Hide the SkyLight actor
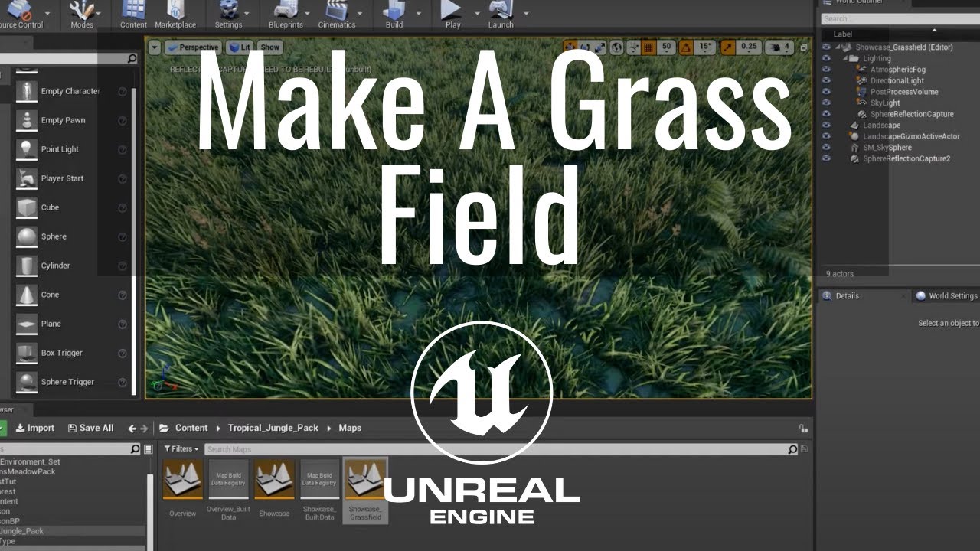Image resolution: width=980 pixels, height=551 pixels. coord(826,103)
